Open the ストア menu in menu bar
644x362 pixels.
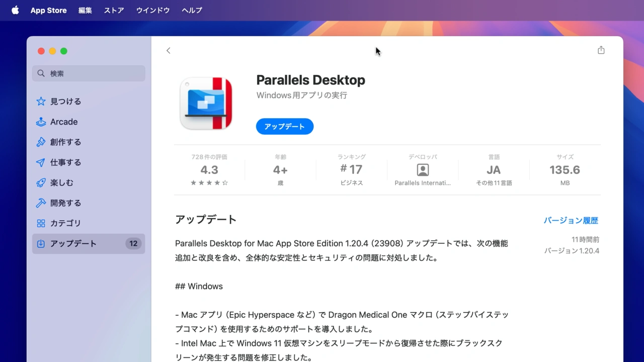114,10
